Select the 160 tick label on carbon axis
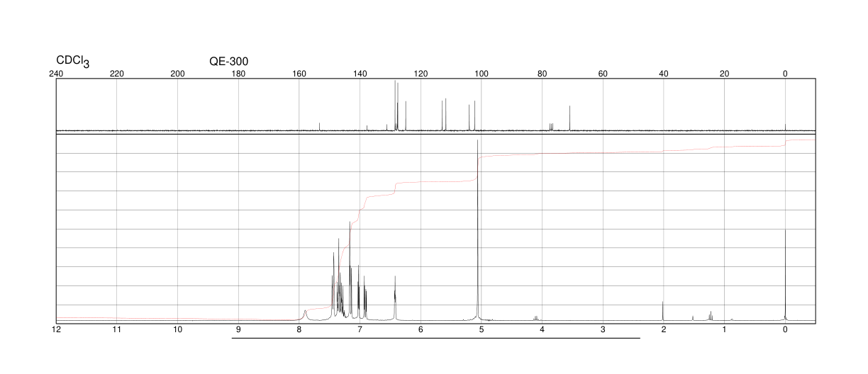 pyautogui.click(x=299, y=74)
